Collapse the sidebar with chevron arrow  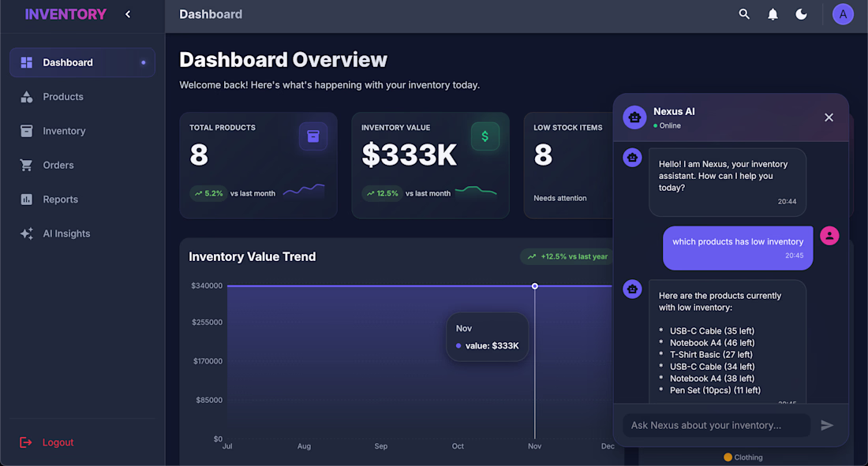coord(128,14)
